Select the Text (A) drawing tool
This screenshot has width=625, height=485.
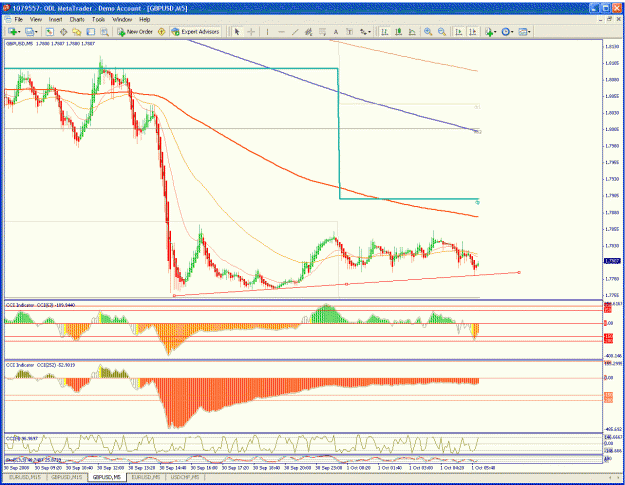[x=336, y=32]
